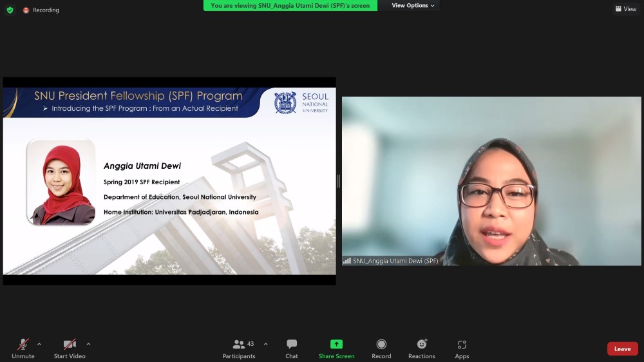Click the presenter name label on video

tap(395, 261)
